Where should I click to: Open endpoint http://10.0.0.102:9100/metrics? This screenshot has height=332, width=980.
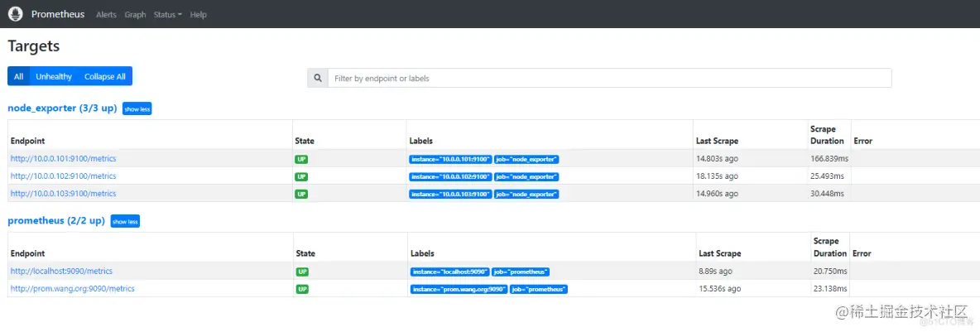pyautogui.click(x=63, y=176)
